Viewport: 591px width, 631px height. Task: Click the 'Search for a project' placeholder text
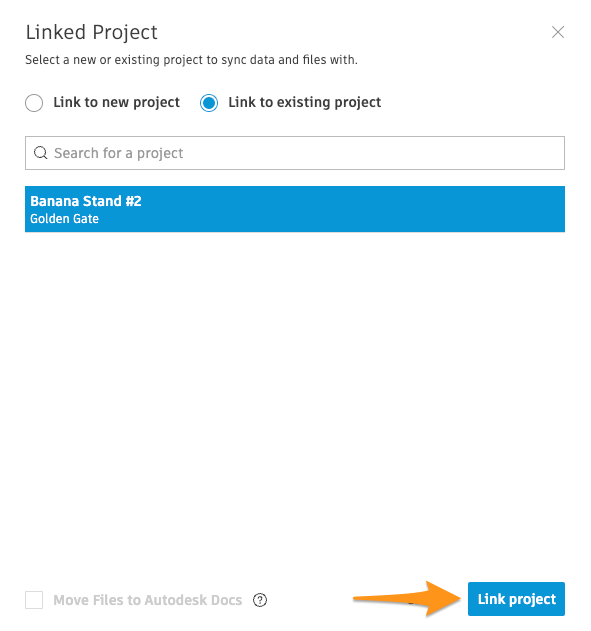click(x=119, y=153)
